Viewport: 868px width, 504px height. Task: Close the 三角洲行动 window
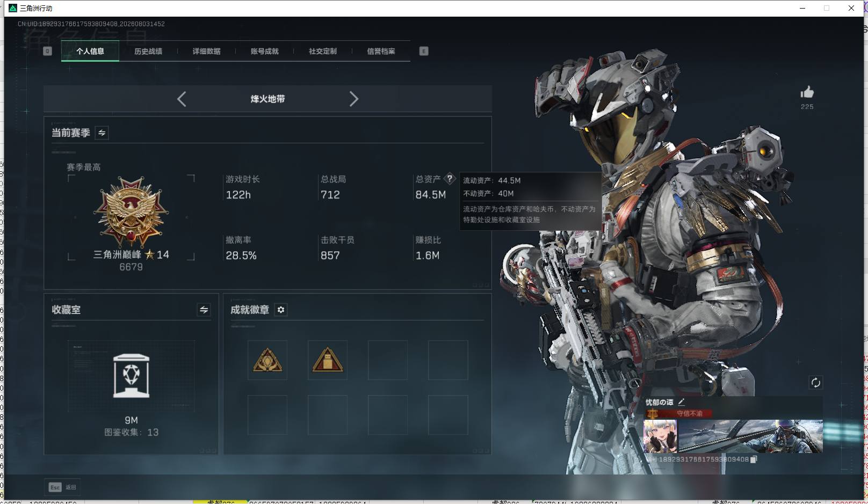[x=851, y=8]
